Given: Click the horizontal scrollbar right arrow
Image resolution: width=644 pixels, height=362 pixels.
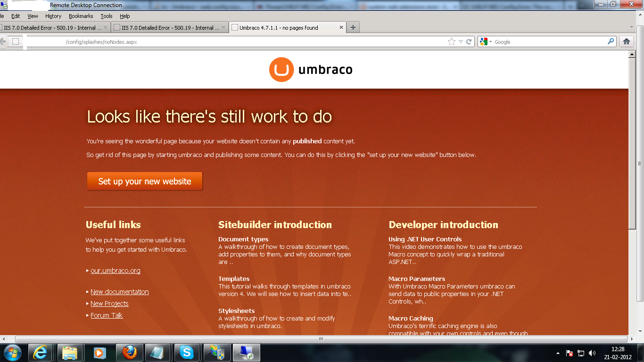Looking at the screenshot, I should coord(632,339).
